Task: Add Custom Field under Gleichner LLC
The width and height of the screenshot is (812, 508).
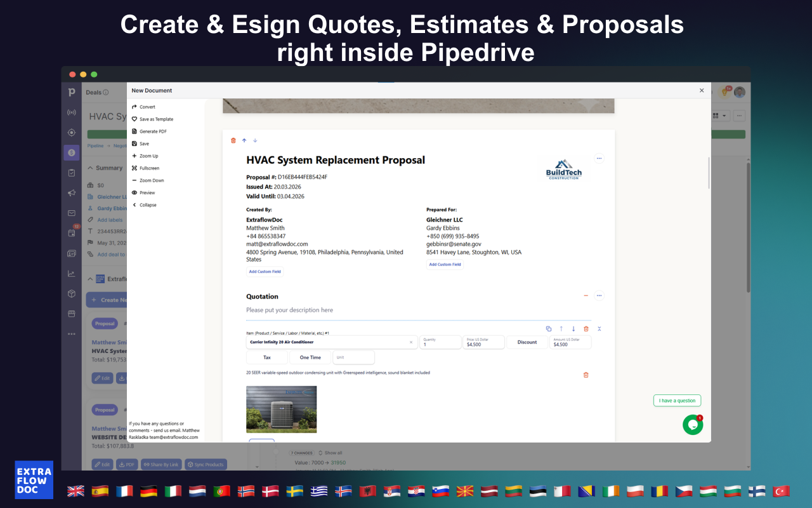Action: [445, 265]
